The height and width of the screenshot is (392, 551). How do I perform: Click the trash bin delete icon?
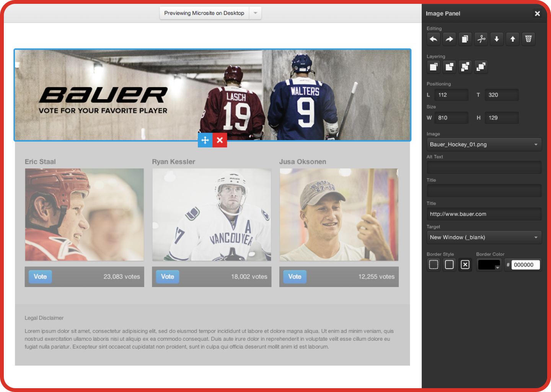click(x=528, y=39)
